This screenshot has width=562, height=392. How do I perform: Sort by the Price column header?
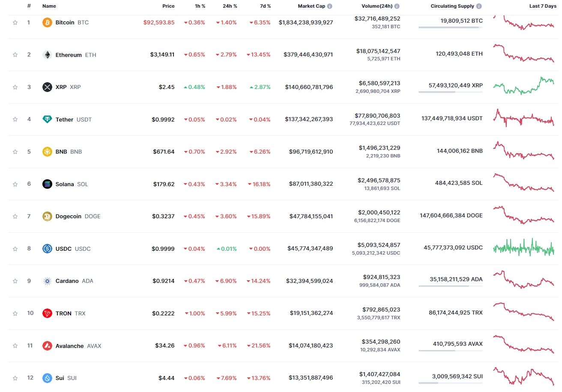point(168,6)
